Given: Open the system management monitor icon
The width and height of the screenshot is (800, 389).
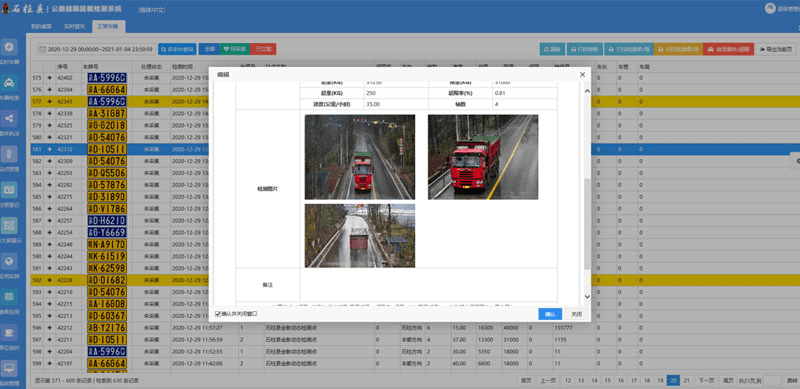Looking at the screenshot, I should tap(9, 369).
